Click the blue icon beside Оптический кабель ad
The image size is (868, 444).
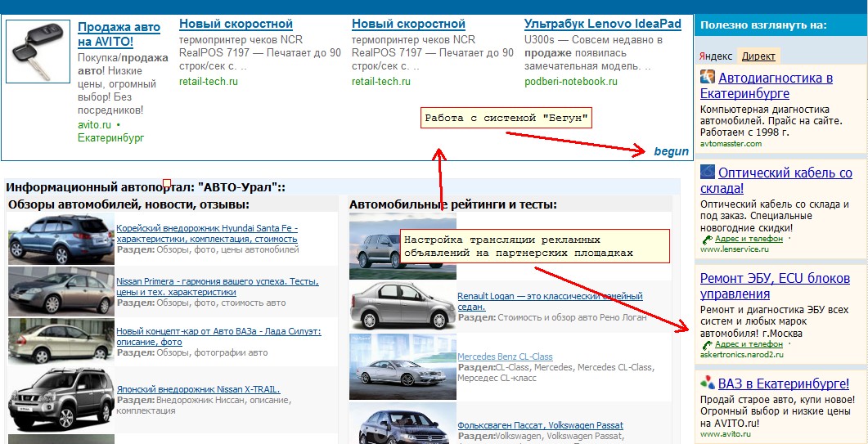707,172
